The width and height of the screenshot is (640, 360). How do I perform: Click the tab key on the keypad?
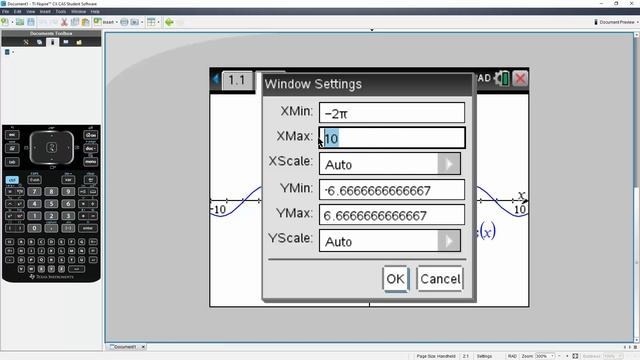(12, 162)
